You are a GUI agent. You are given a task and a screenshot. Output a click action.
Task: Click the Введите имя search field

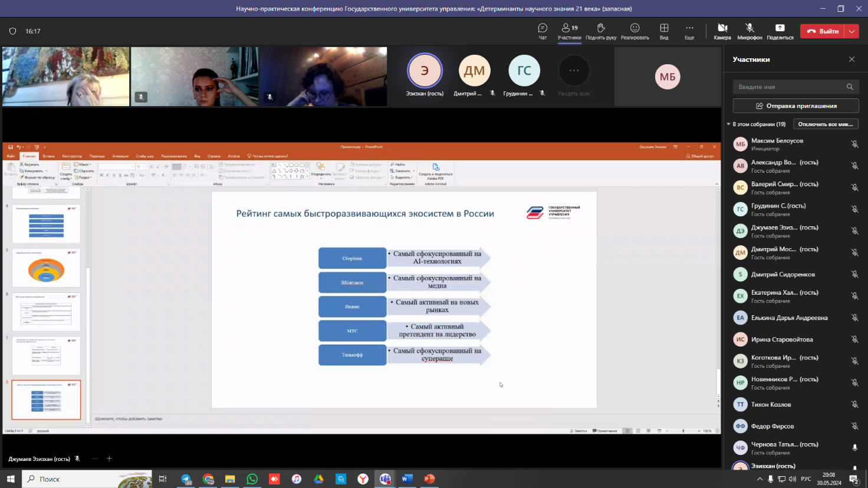[x=795, y=87]
